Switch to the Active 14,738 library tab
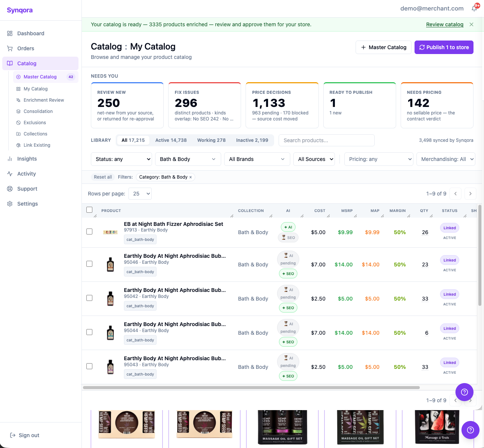 (x=171, y=140)
